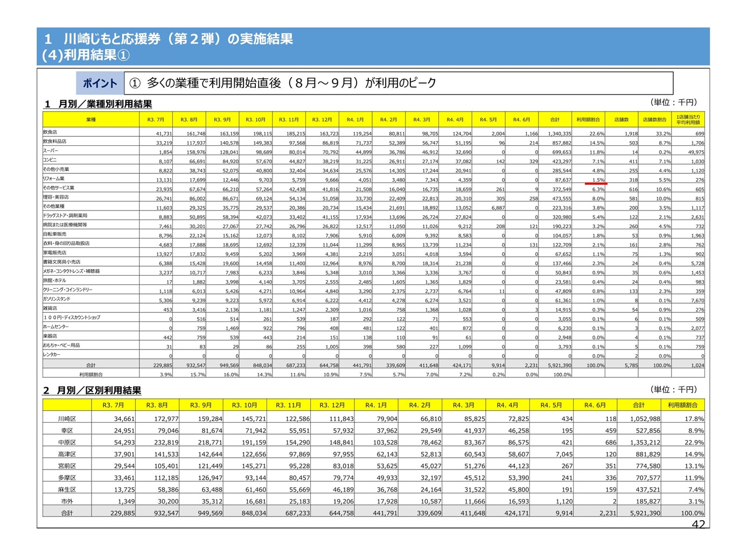Select the 'メガネ・コンタクトレンズ・補聴器' row label
The image size is (747, 560).
tap(72, 271)
